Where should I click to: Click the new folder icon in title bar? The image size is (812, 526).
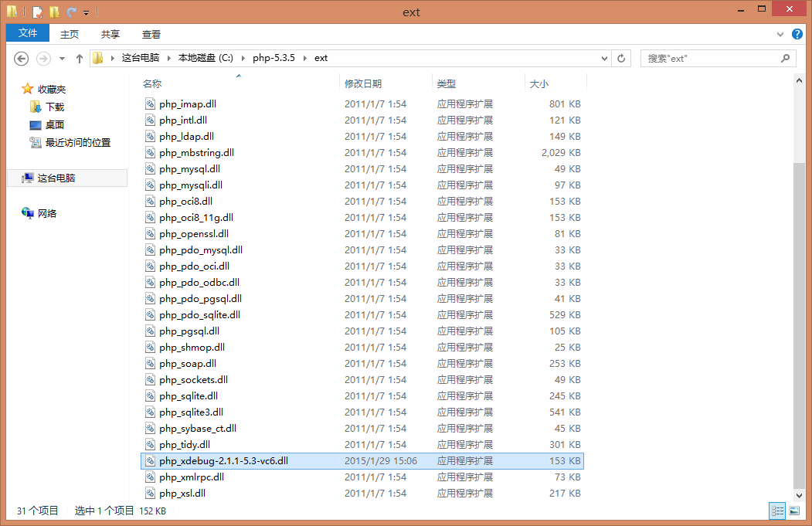[x=54, y=12]
